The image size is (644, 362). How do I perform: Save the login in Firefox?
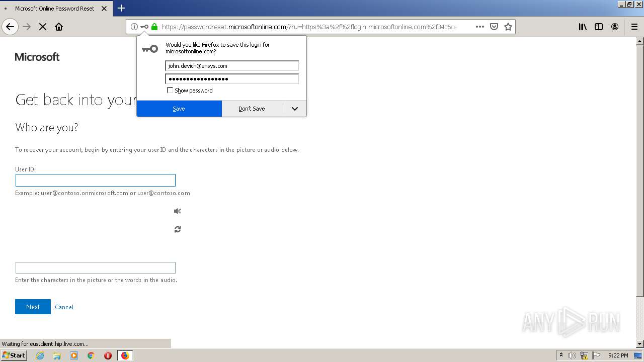[x=179, y=109]
